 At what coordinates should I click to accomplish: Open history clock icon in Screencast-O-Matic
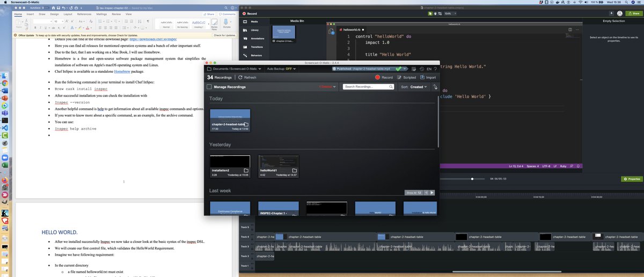click(422, 69)
